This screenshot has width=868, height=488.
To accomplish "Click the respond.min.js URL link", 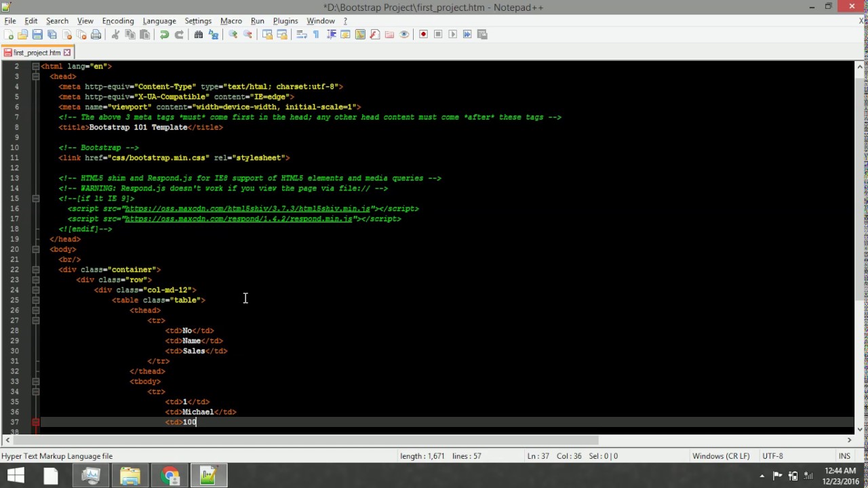I will (x=239, y=219).
